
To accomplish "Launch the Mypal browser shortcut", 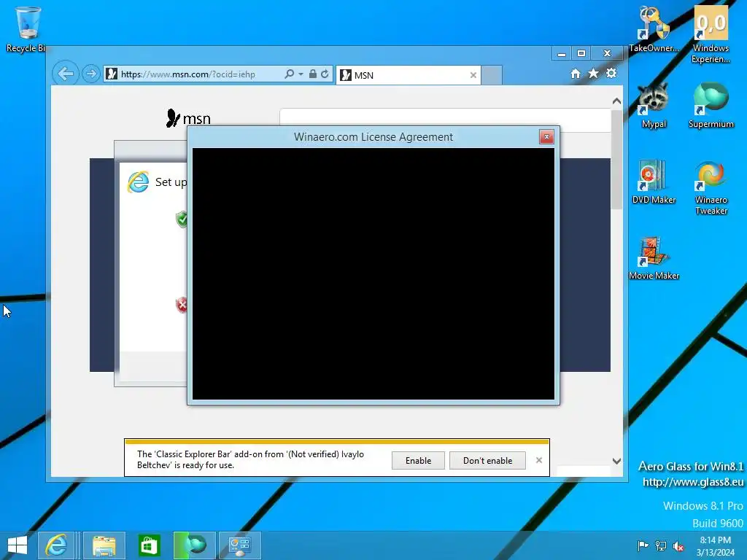I will (x=654, y=106).
